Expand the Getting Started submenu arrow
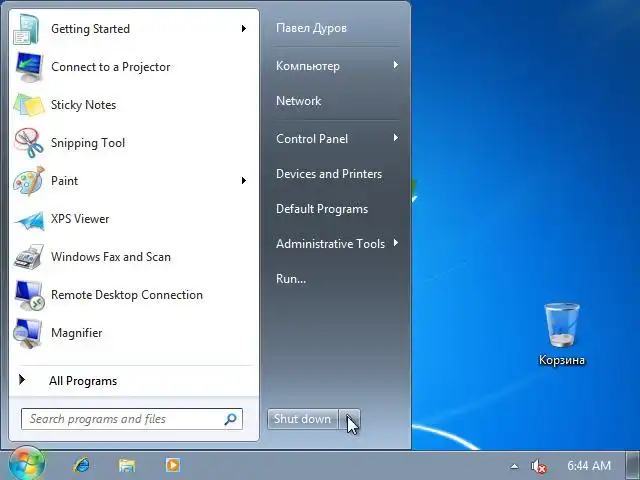Image resolution: width=640 pixels, height=480 pixels. pos(244,29)
